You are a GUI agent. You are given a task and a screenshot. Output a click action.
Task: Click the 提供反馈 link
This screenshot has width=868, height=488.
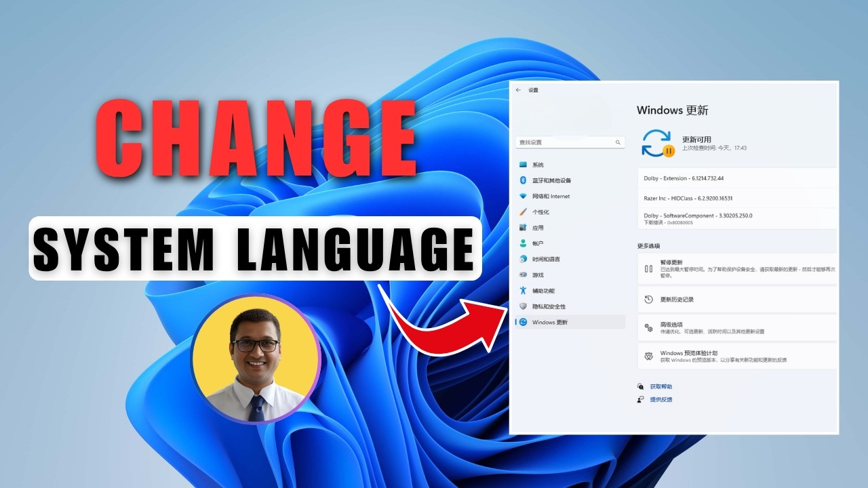coord(661,400)
